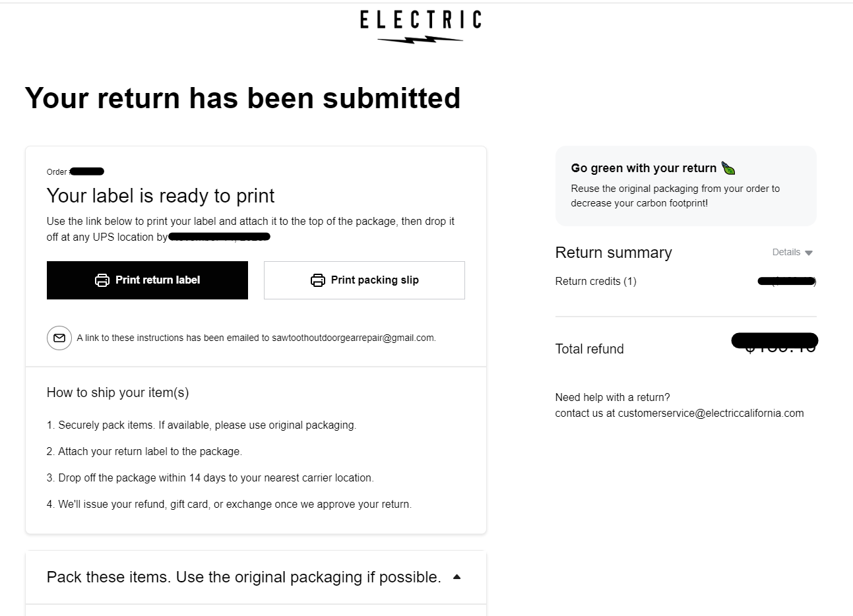Click the envelope icon beside emailed instructions
The width and height of the screenshot is (853, 616).
59,338
